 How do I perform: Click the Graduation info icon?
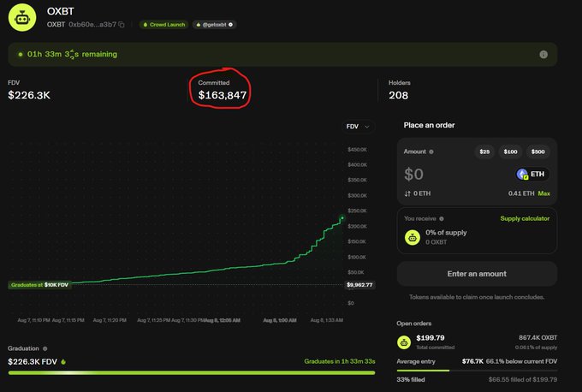coord(45,348)
